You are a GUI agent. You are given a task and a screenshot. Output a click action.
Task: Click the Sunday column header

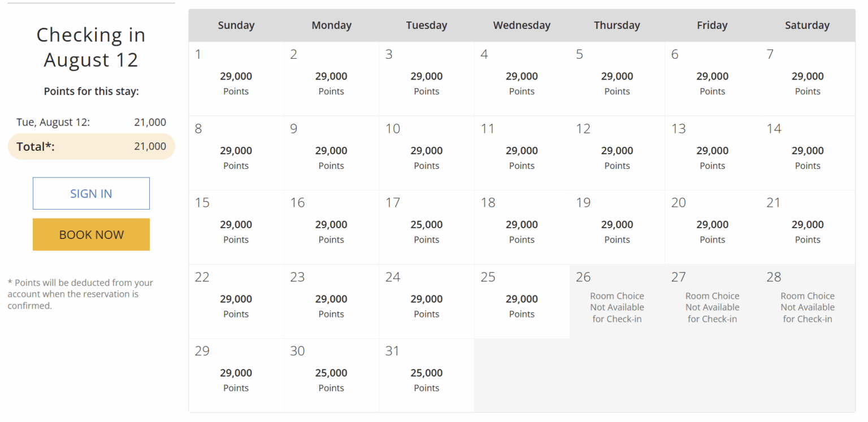click(x=236, y=25)
